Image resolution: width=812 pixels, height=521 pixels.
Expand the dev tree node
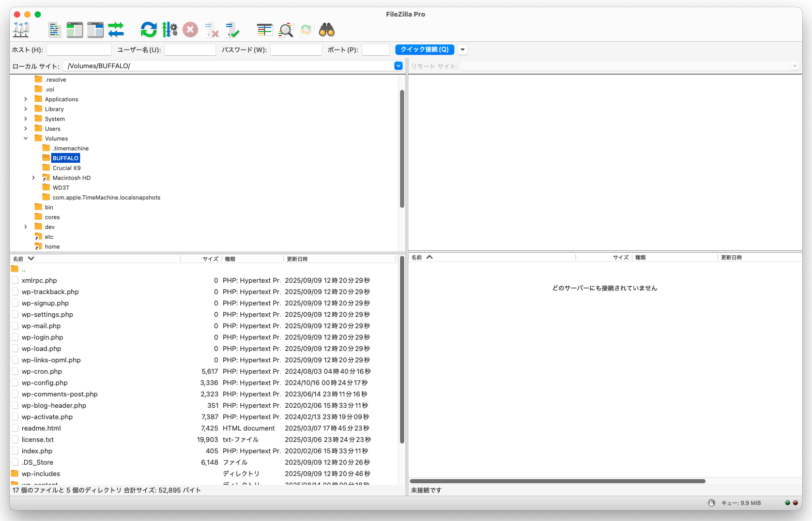click(x=26, y=226)
